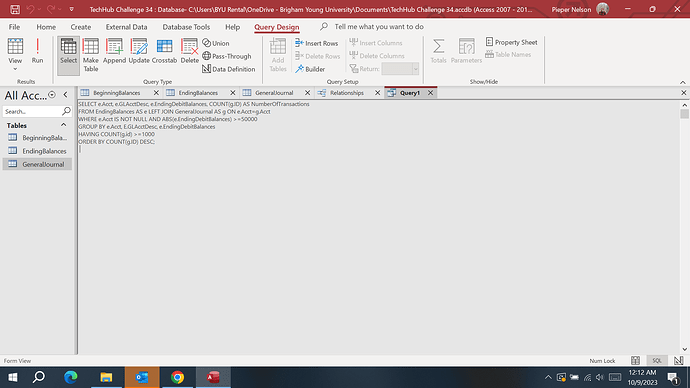
Task: Choose the Crosstab query type
Action: pos(164,51)
